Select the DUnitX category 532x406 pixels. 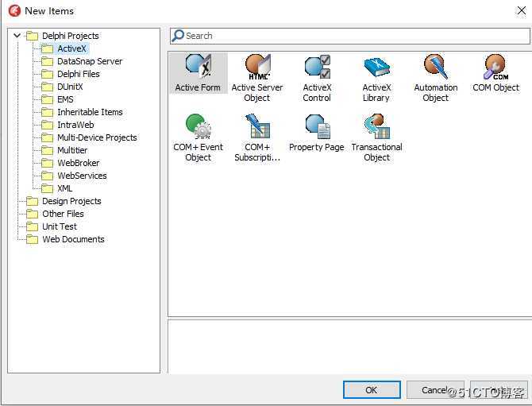(x=70, y=87)
